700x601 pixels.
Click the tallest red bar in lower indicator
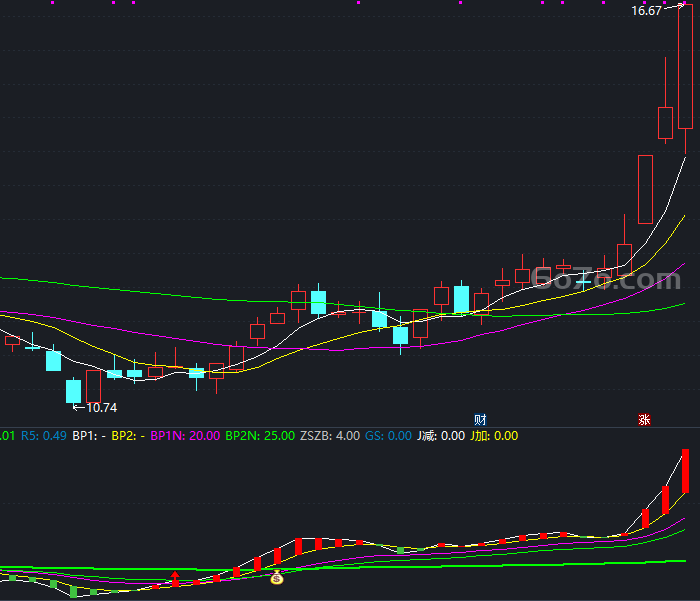coord(685,472)
